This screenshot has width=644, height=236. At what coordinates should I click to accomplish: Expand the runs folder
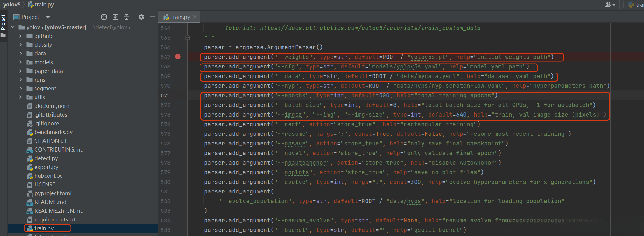[x=20, y=80]
